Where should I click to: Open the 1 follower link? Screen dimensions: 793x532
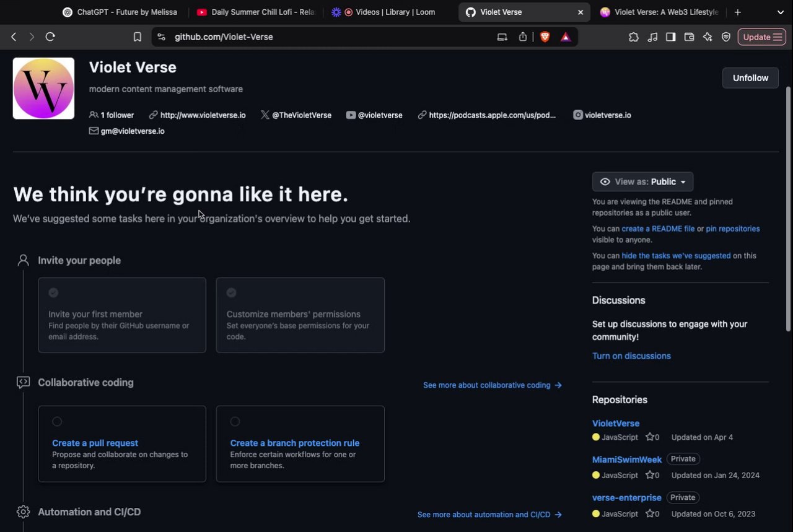tap(112, 115)
